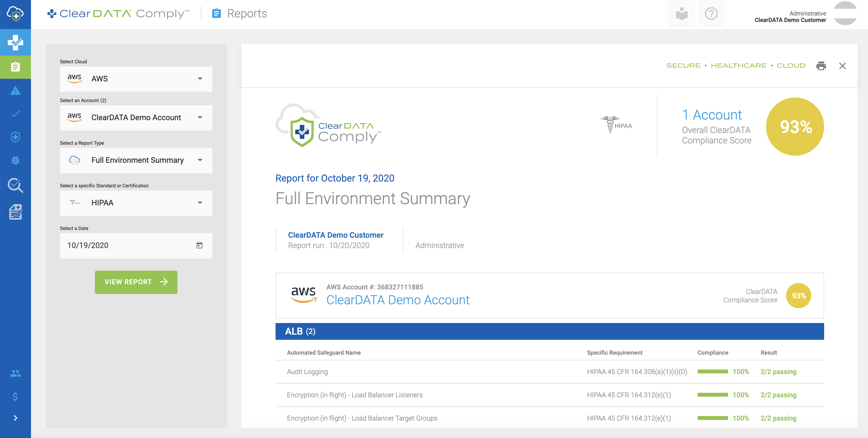Image resolution: width=868 pixels, height=438 pixels.
Task: Expand the sidebar with the chevron arrow
Action: [x=15, y=418]
